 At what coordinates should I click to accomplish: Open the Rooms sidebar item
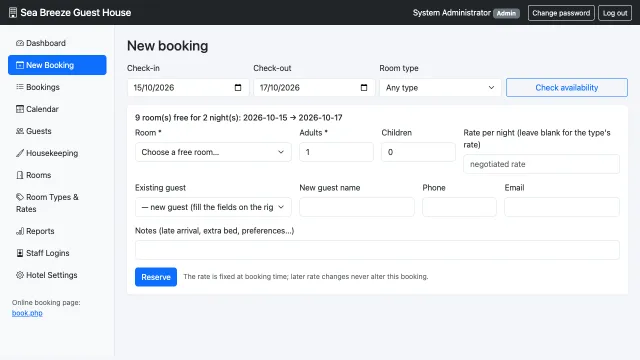(57, 175)
